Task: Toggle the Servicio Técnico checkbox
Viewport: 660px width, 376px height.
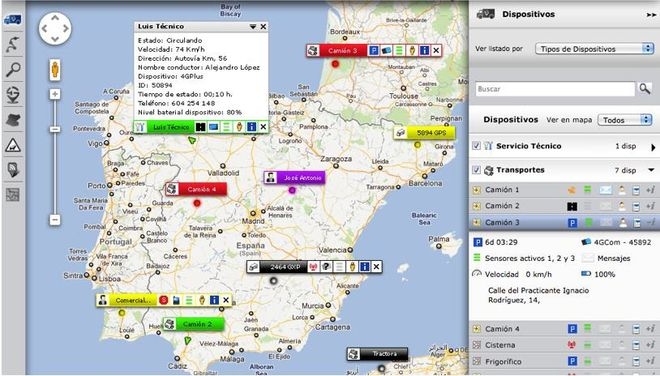Action: pyautogui.click(x=476, y=146)
